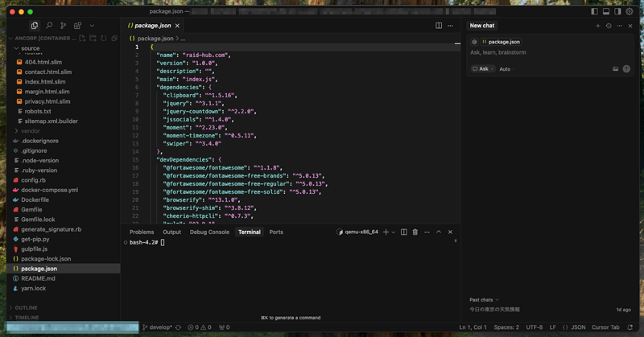The width and height of the screenshot is (644, 337).
Task: Open margin.html.slim file
Action: [x=47, y=92]
